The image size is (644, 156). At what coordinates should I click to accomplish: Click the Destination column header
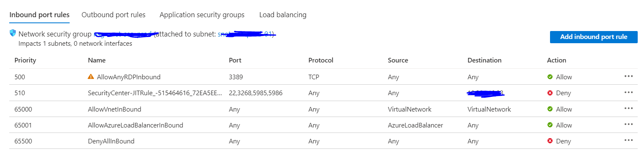(484, 60)
